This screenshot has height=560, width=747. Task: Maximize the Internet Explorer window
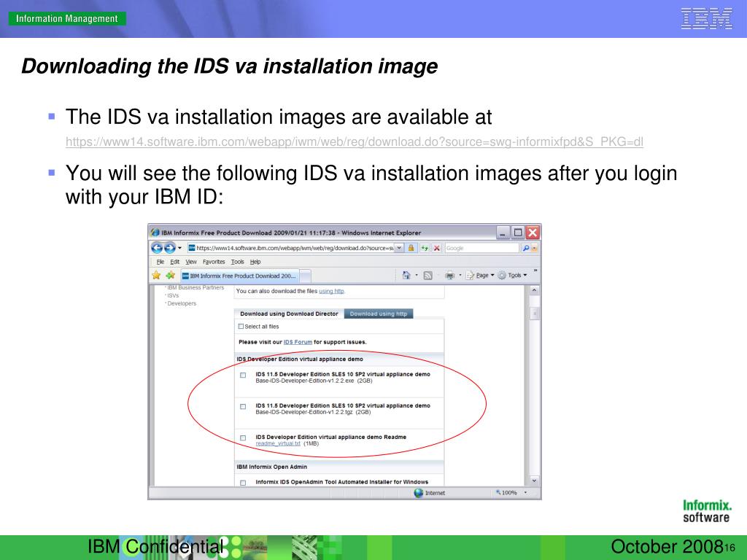click(518, 233)
